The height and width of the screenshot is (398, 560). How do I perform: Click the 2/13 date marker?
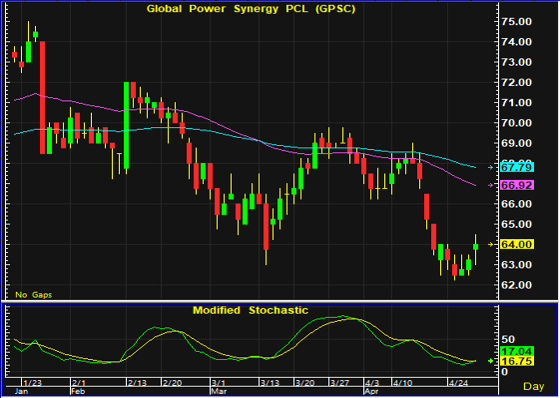point(137,383)
